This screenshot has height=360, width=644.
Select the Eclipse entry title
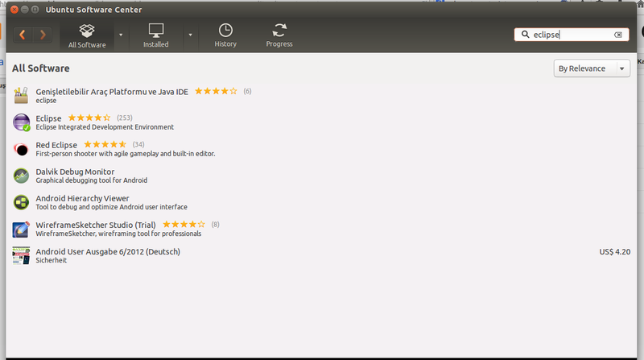click(48, 118)
